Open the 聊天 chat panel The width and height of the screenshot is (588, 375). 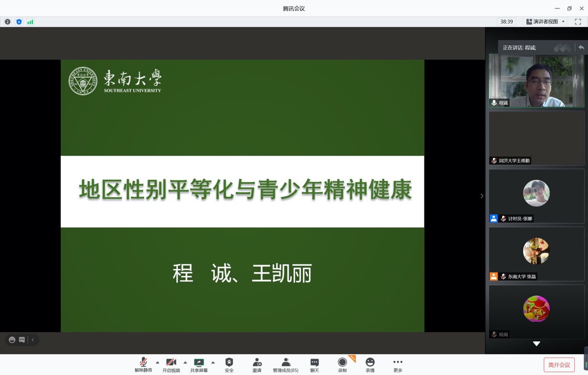(x=315, y=364)
